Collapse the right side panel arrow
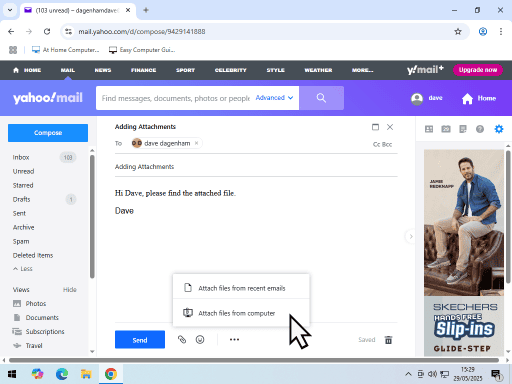The height and width of the screenshot is (384, 512). pyautogui.click(x=411, y=236)
